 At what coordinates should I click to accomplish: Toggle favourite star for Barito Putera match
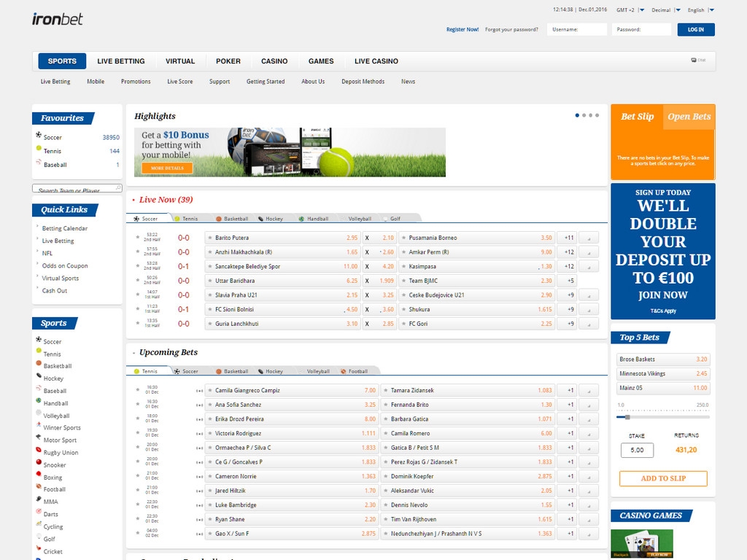coord(137,238)
